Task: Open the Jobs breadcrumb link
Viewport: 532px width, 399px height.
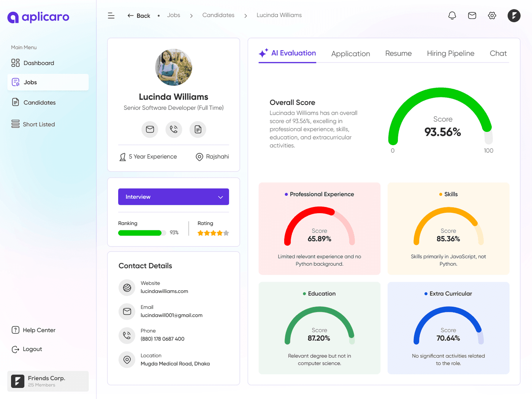Action: [174, 15]
